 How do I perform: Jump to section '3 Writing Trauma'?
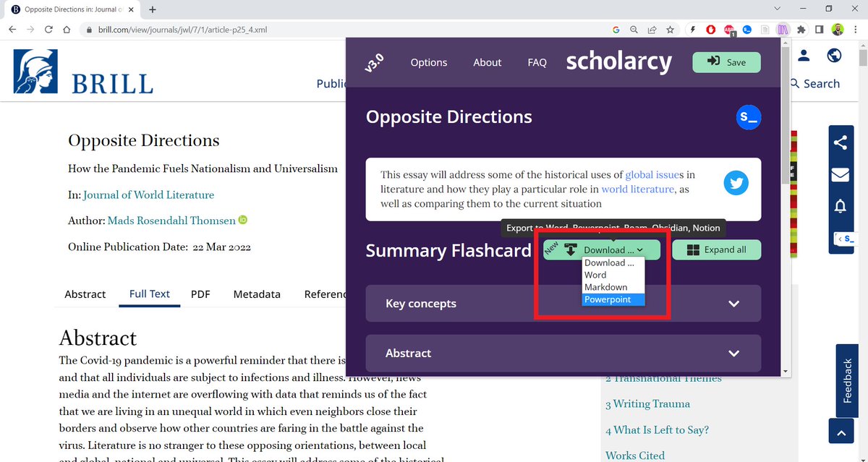tap(647, 404)
